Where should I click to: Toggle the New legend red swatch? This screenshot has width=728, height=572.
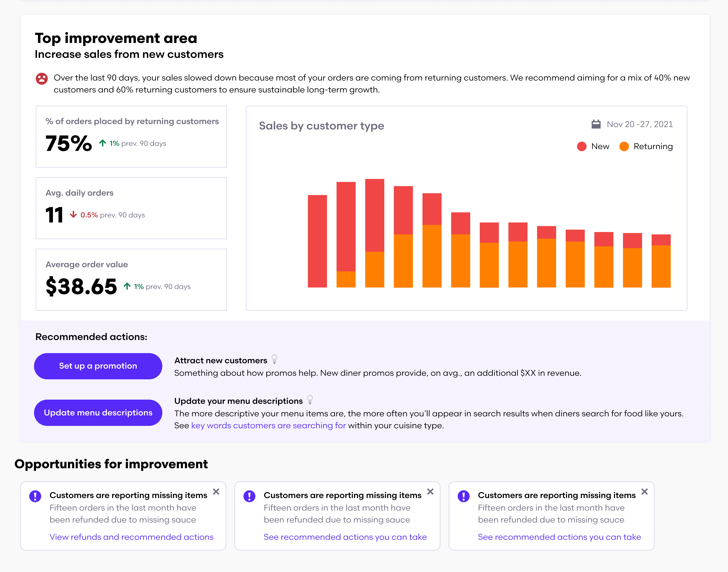(582, 146)
